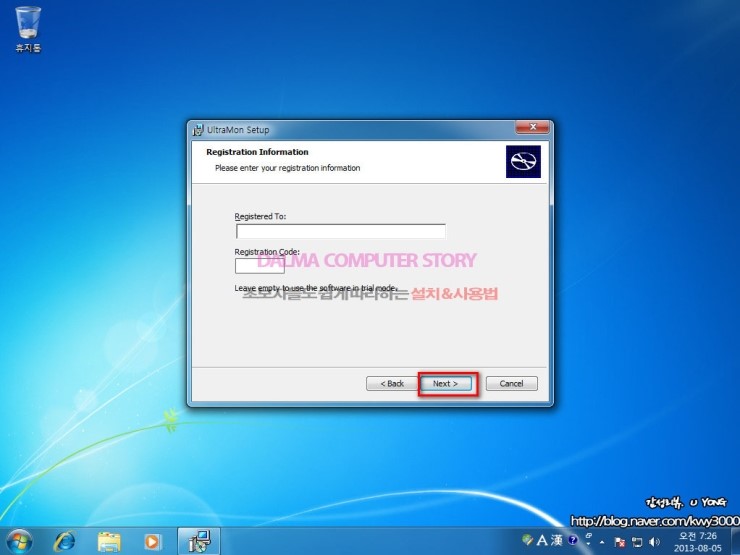Click the volume speaker tray icon

(654, 541)
